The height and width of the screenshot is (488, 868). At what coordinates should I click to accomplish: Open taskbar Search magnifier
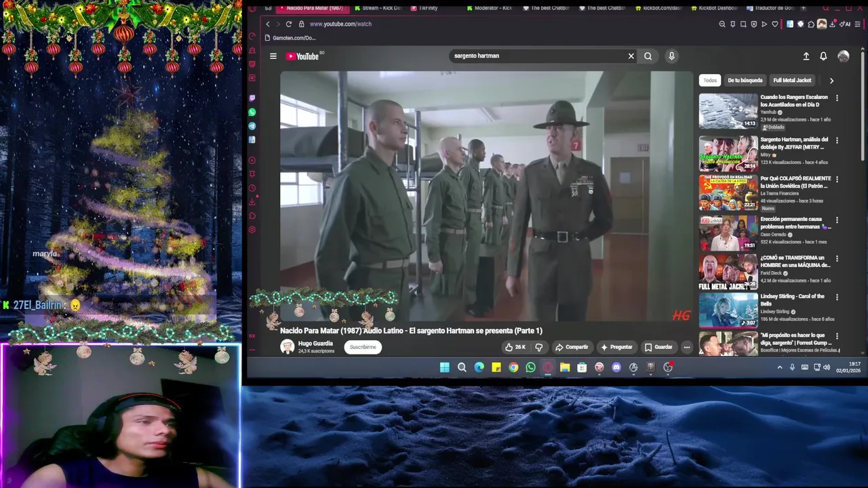(x=462, y=367)
